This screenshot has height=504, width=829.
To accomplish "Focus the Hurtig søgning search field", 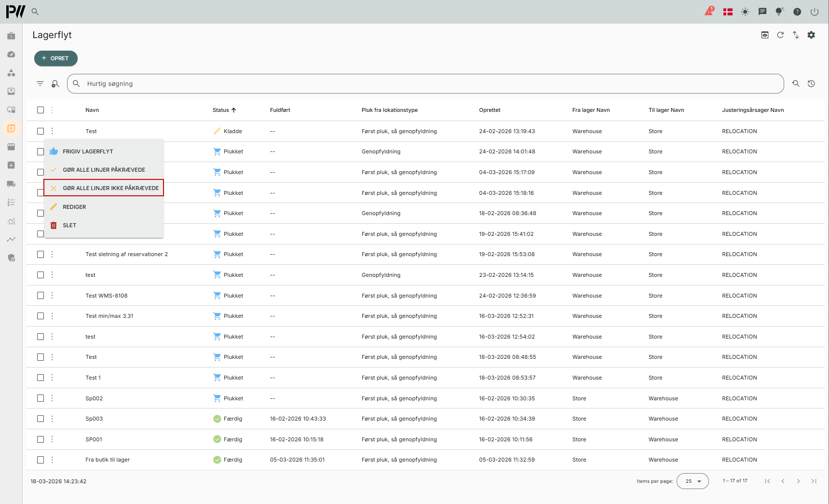I will click(424, 83).
